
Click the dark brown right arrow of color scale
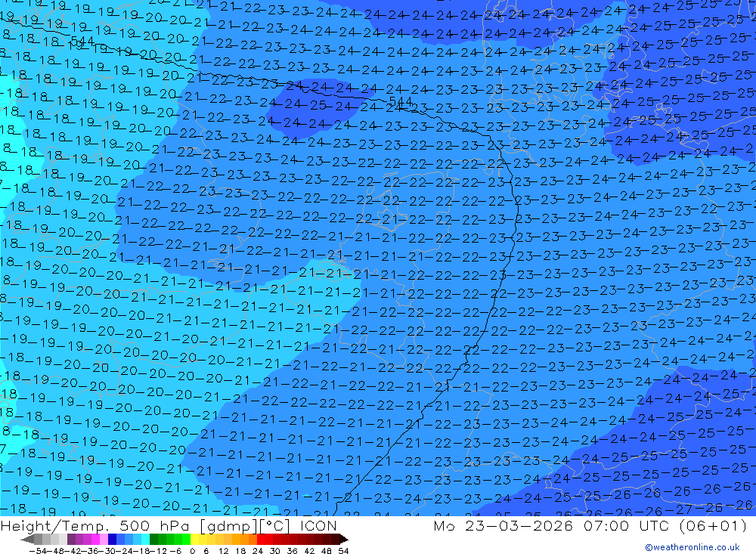(344, 540)
